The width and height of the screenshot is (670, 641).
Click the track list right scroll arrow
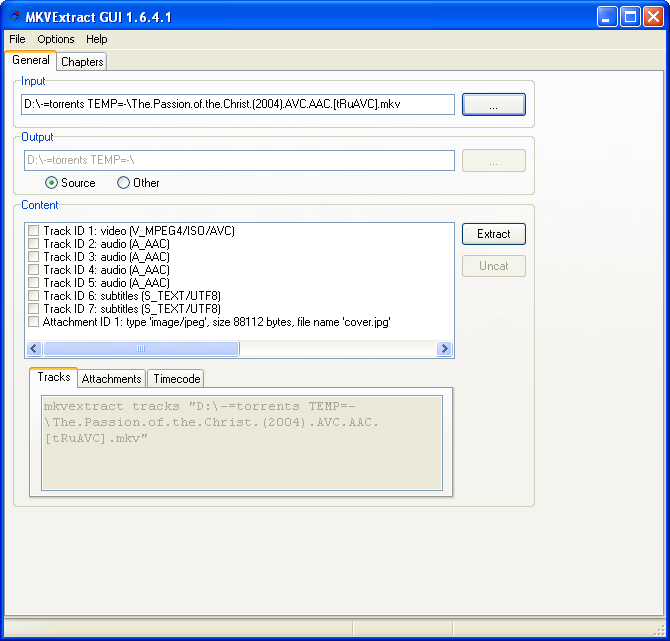point(444,349)
